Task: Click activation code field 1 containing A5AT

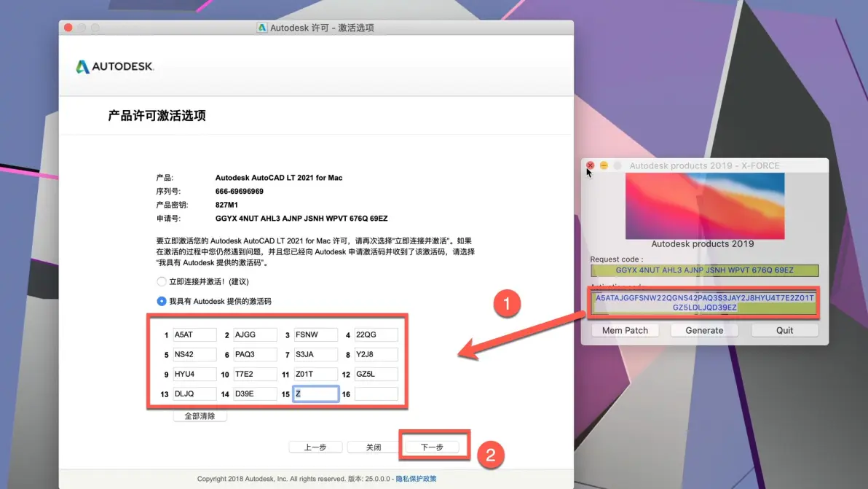Action: [x=194, y=335]
